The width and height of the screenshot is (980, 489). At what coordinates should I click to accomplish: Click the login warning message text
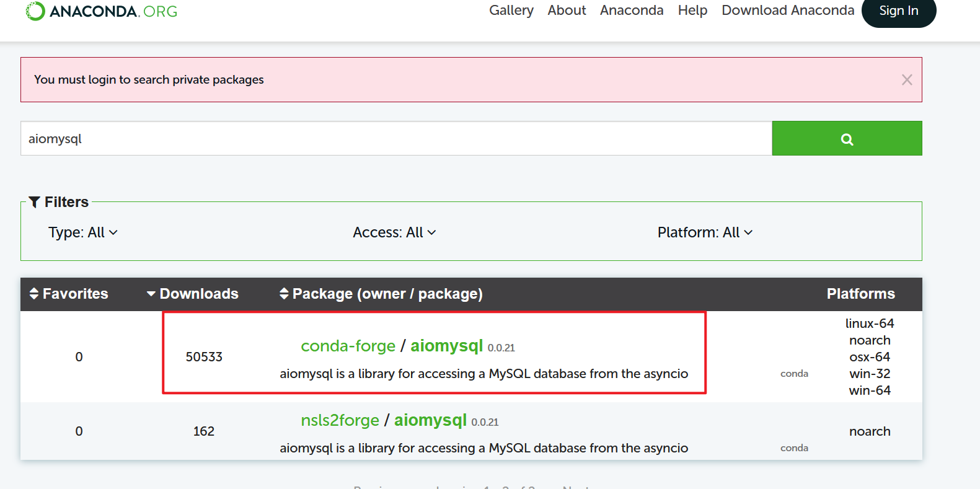click(x=149, y=79)
